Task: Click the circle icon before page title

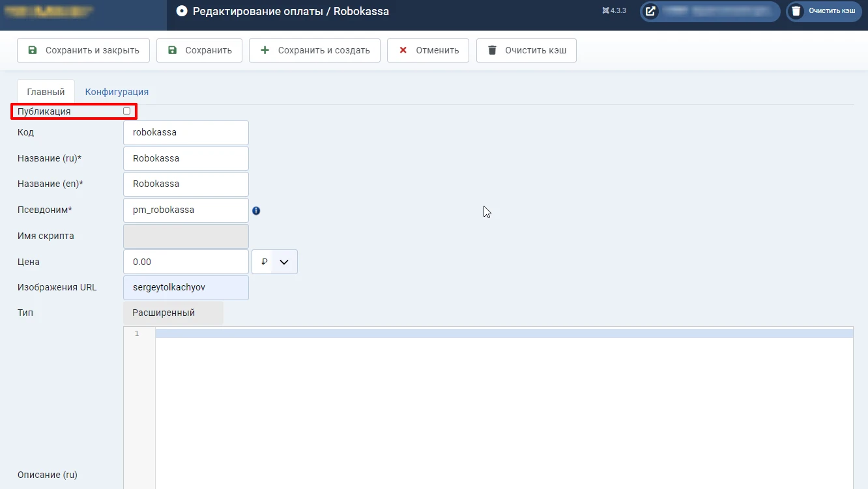Action: [182, 11]
